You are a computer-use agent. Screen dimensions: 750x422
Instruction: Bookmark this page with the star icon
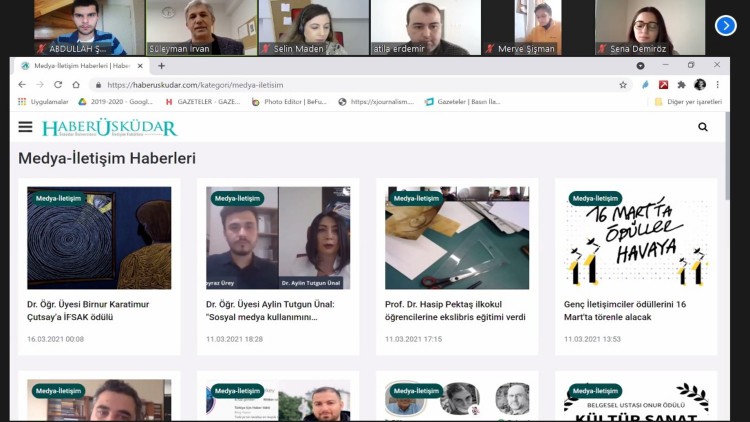[x=623, y=85]
